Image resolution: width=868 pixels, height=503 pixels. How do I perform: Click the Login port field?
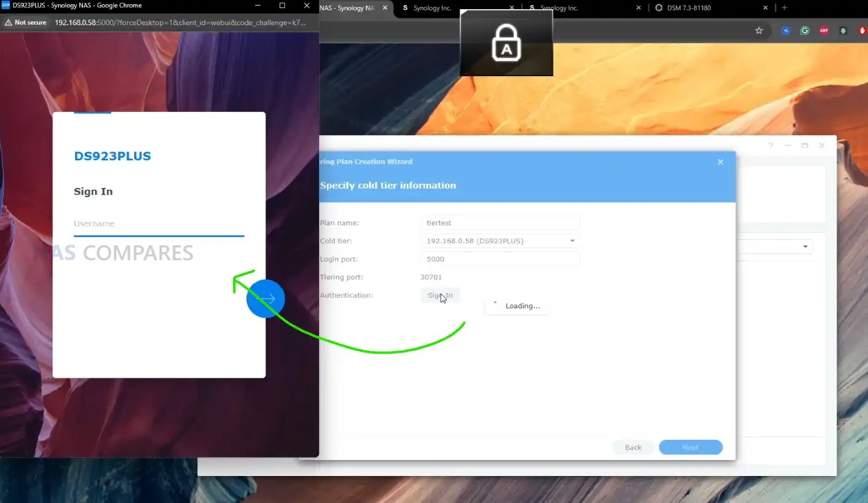point(500,259)
